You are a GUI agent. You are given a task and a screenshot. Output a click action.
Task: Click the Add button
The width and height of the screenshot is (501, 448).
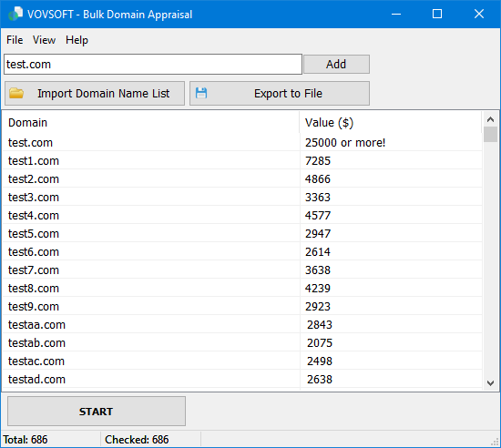click(336, 64)
